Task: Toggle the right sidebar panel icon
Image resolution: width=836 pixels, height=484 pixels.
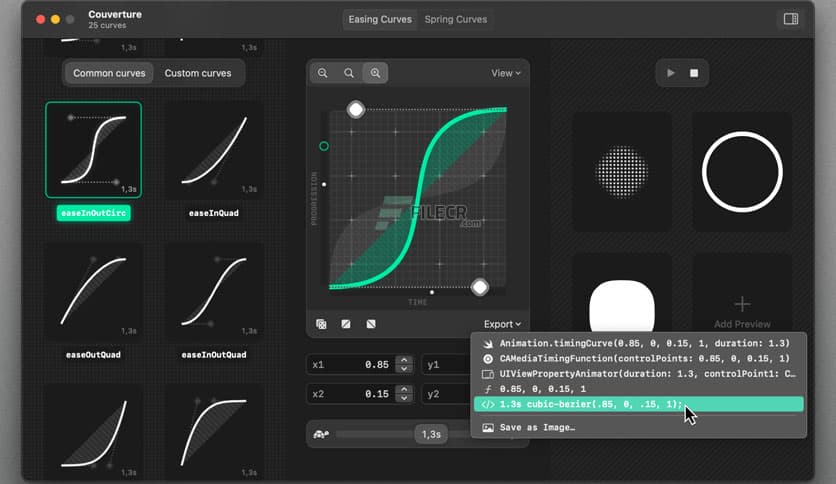Action: (x=791, y=19)
